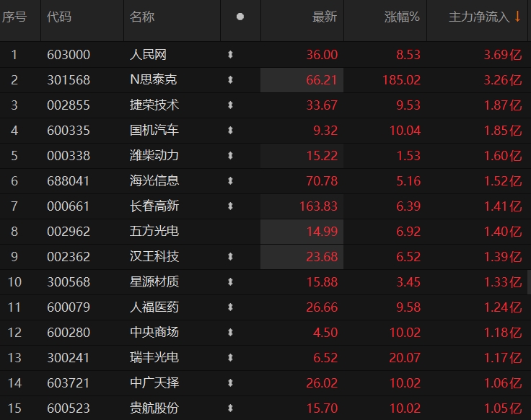The height and width of the screenshot is (420, 531).
Task: Click the marker icon beside 国机汽车
Action: click(x=230, y=131)
